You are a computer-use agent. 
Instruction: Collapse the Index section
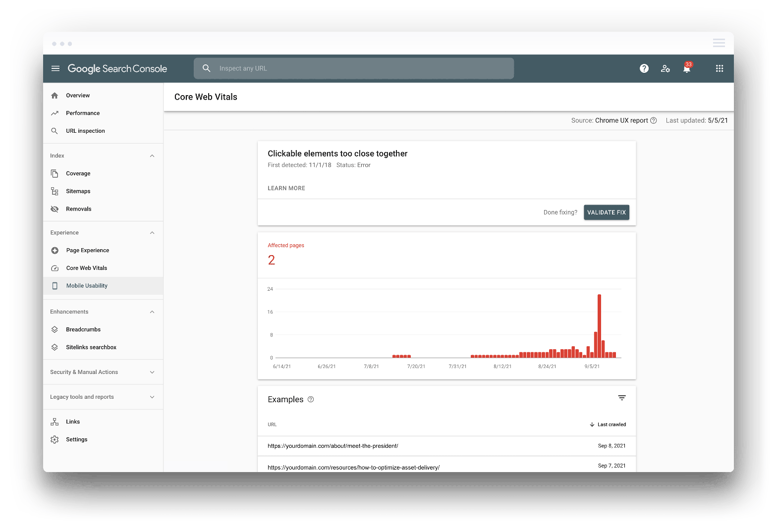pos(152,156)
